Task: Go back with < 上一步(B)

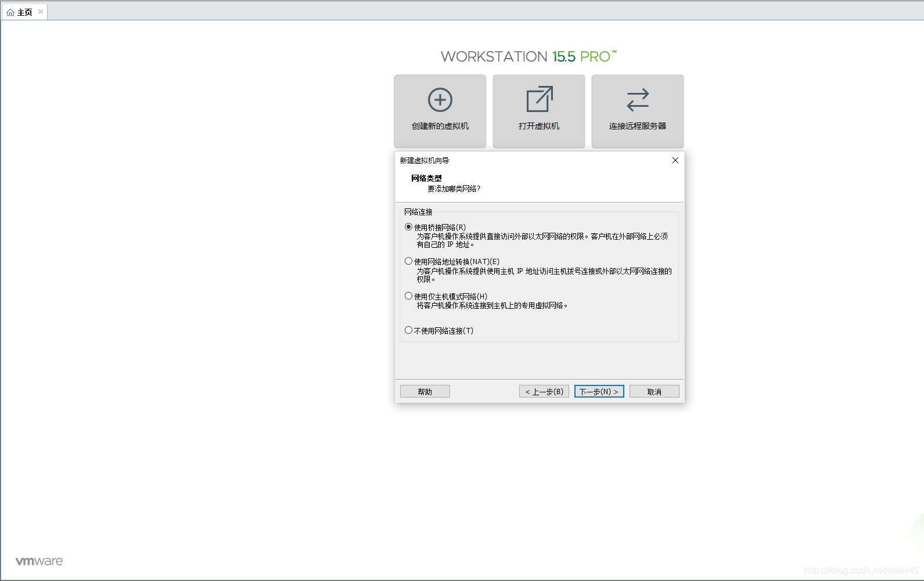Action: (x=544, y=392)
